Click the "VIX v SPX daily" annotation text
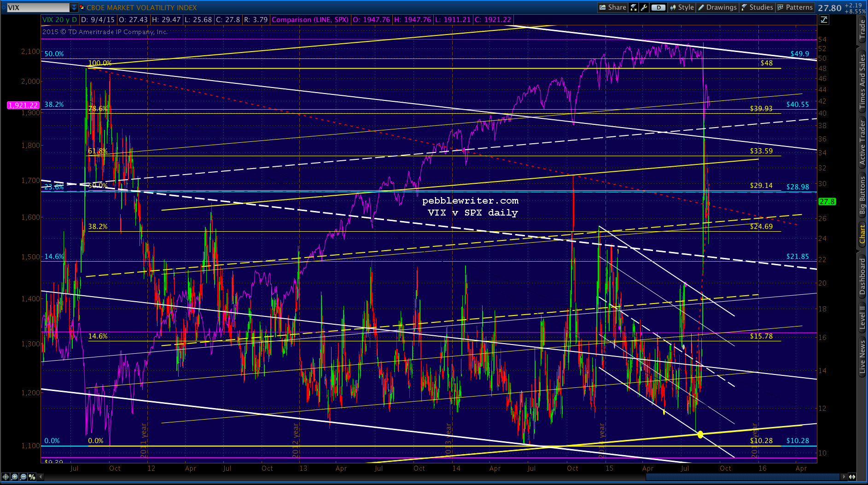The image size is (868, 485). [x=473, y=213]
